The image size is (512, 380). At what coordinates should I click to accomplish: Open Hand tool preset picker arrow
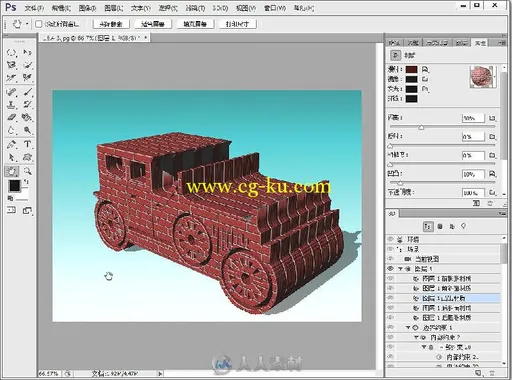click(27, 24)
